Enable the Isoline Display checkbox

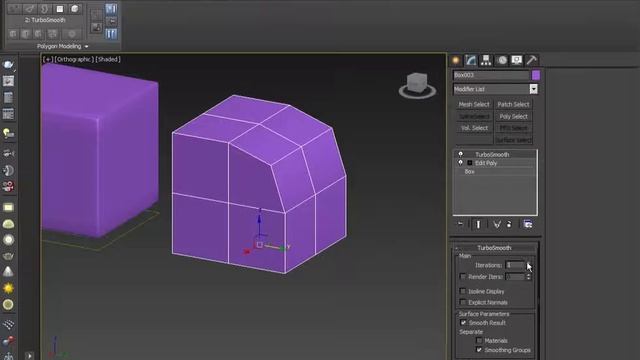click(x=463, y=291)
